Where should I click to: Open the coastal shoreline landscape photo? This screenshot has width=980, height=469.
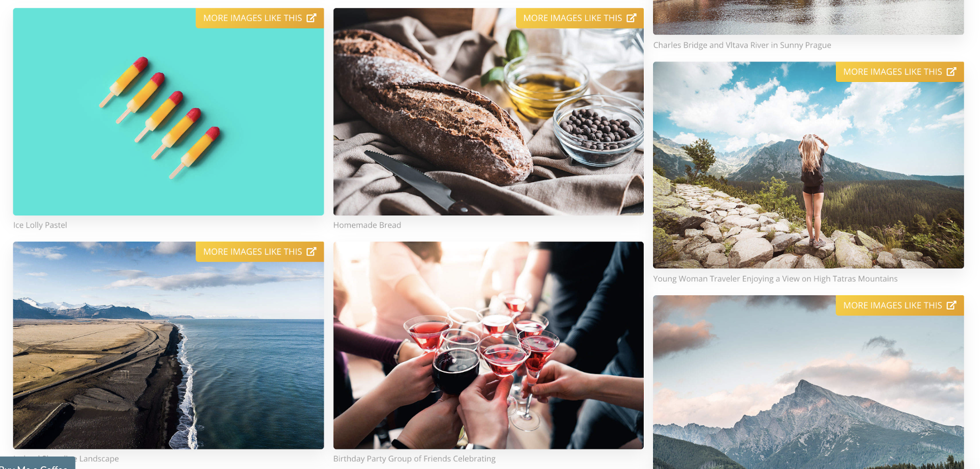click(x=168, y=345)
